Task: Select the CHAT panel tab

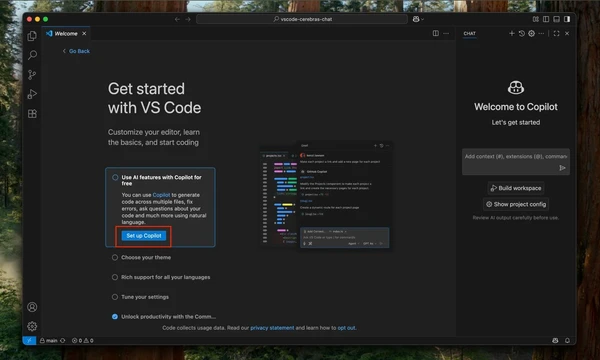Action: [x=470, y=34]
